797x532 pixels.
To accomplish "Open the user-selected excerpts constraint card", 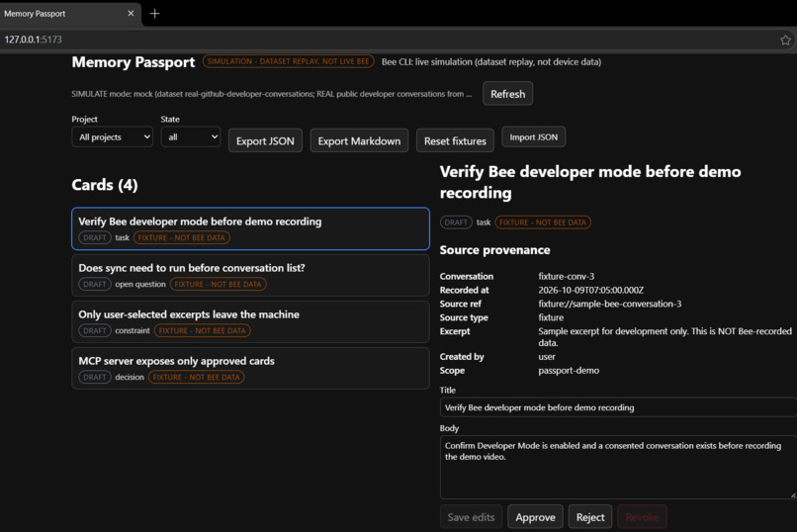I will coord(250,321).
